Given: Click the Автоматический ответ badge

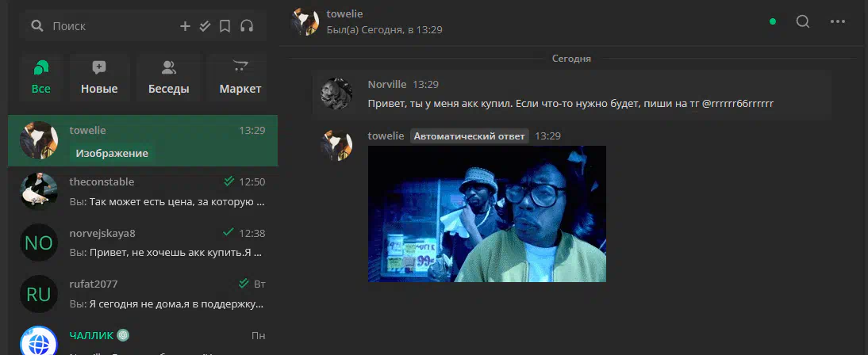Looking at the screenshot, I should 470,136.
